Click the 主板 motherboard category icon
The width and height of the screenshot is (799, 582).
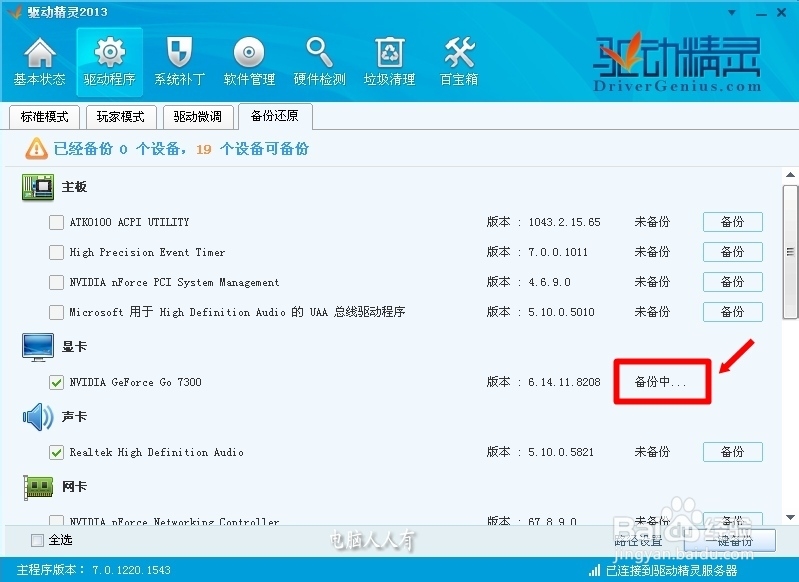tap(38, 187)
